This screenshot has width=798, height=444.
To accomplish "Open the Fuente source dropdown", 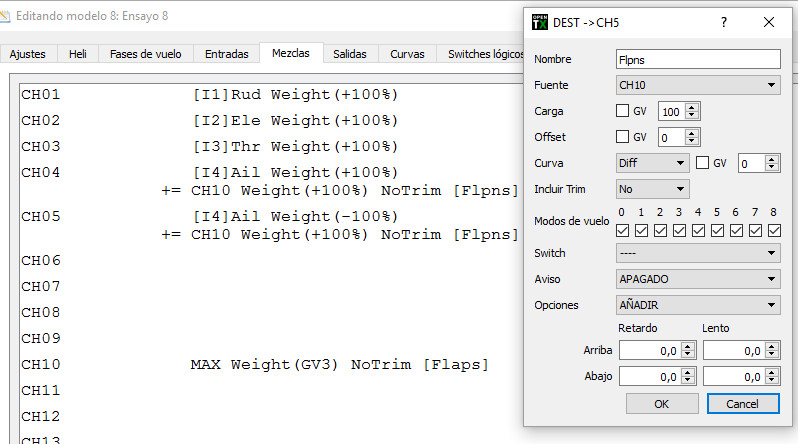I will coord(698,85).
